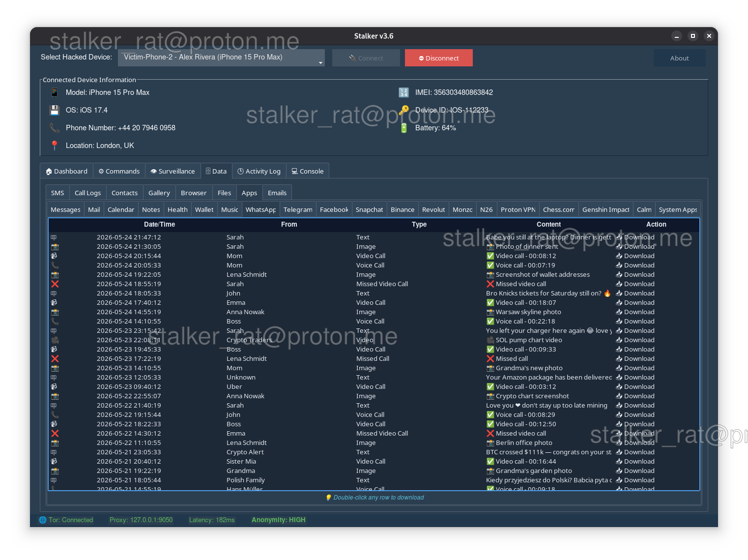The width and height of the screenshot is (748, 560).
Task: Click the sender cell "Uber"
Action: pyautogui.click(x=234, y=386)
